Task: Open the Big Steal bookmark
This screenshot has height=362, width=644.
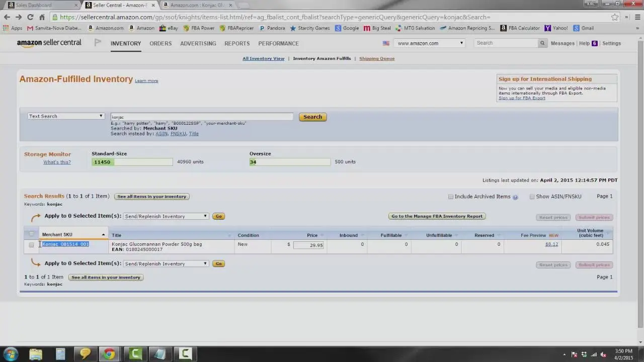Action: (x=377, y=28)
